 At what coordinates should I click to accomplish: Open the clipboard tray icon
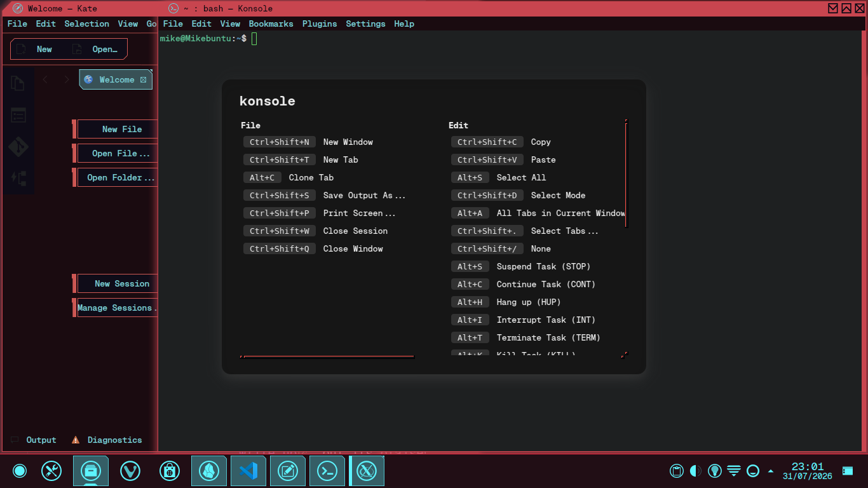[677, 471]
